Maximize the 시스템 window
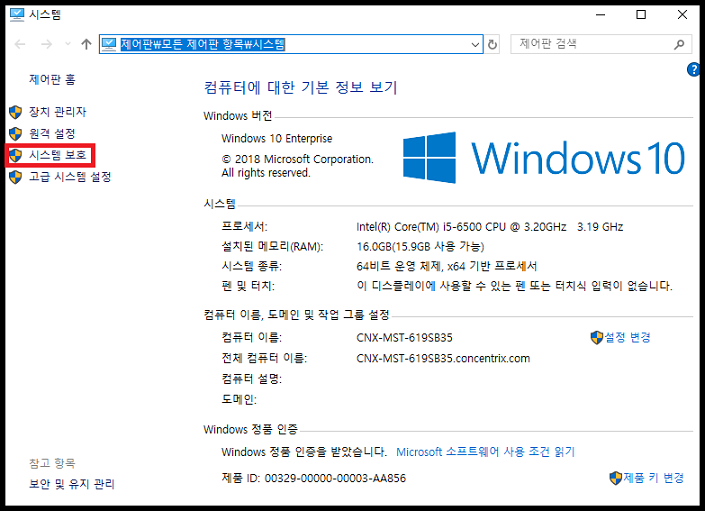 click(x=641, y=15)
